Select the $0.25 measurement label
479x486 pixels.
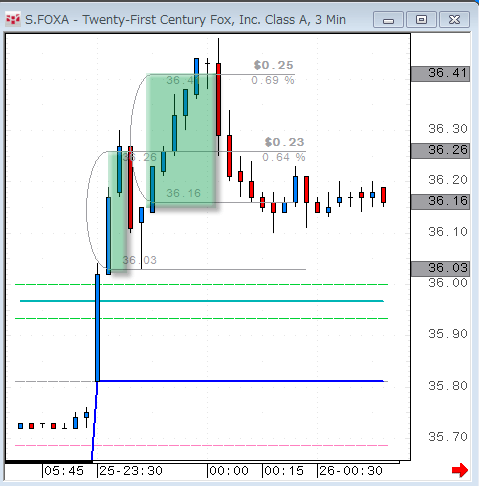(x=273, y=65)
